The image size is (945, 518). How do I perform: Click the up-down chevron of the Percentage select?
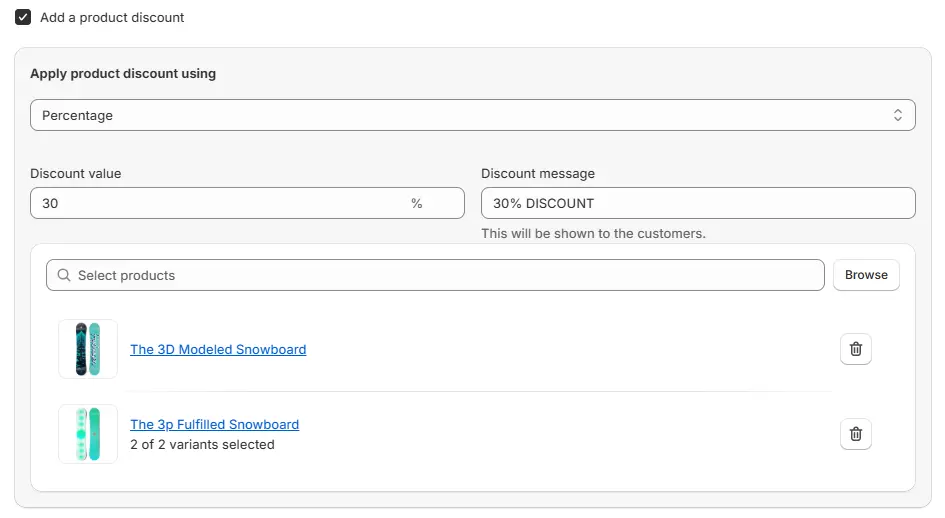pos(897,115)
